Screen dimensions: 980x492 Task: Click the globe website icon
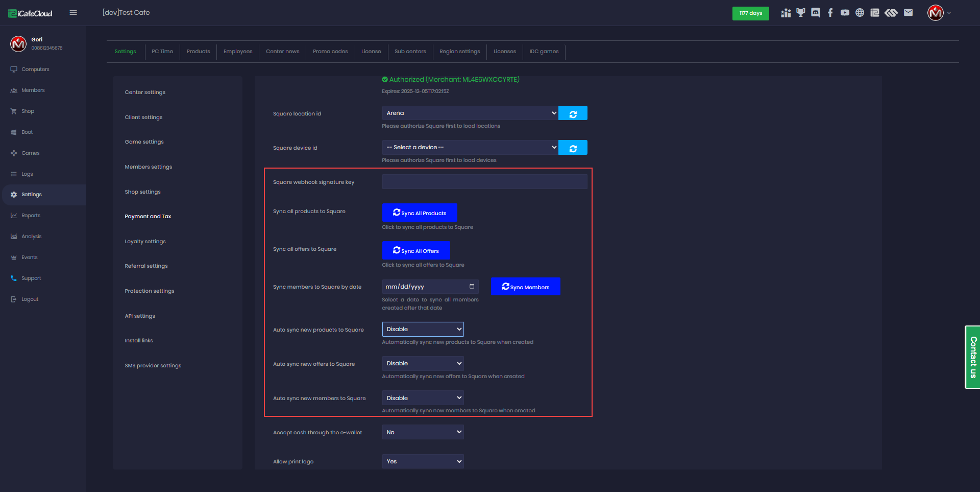(860, 13)
